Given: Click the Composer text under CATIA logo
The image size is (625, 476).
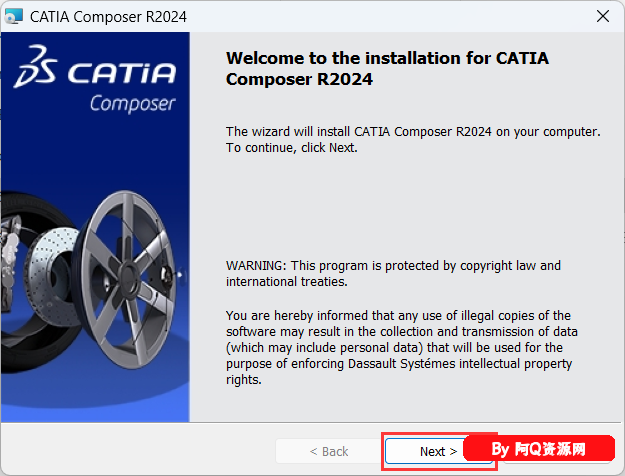Looking at the screenshot, I should pos(132,103).
